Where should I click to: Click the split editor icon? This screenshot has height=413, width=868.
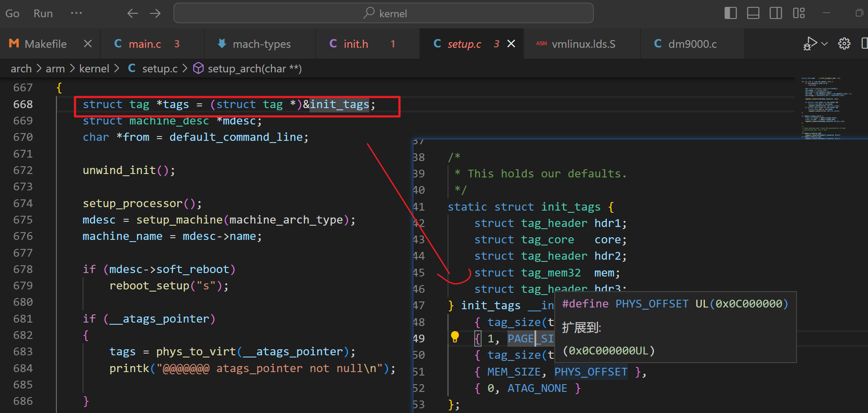[864, 43]
